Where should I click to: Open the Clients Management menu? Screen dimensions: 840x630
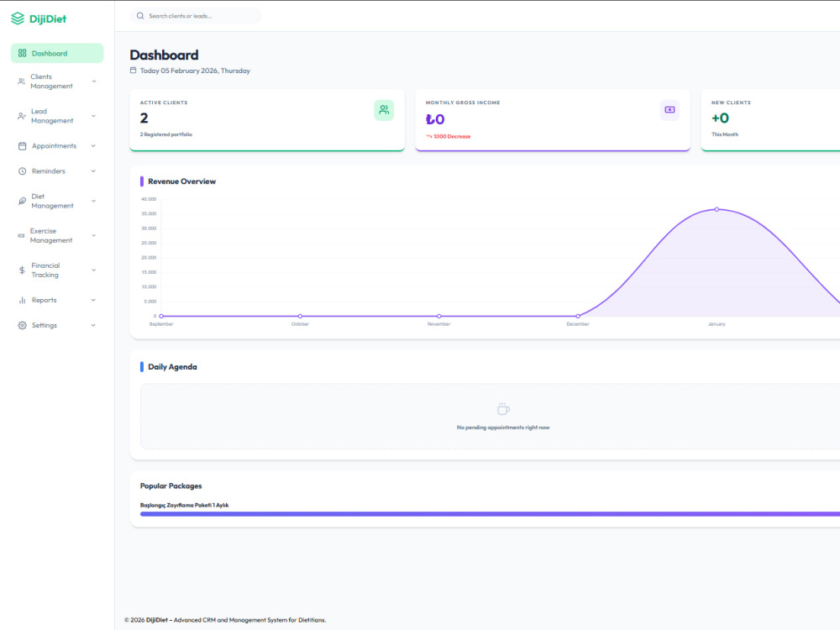(57, 81)
